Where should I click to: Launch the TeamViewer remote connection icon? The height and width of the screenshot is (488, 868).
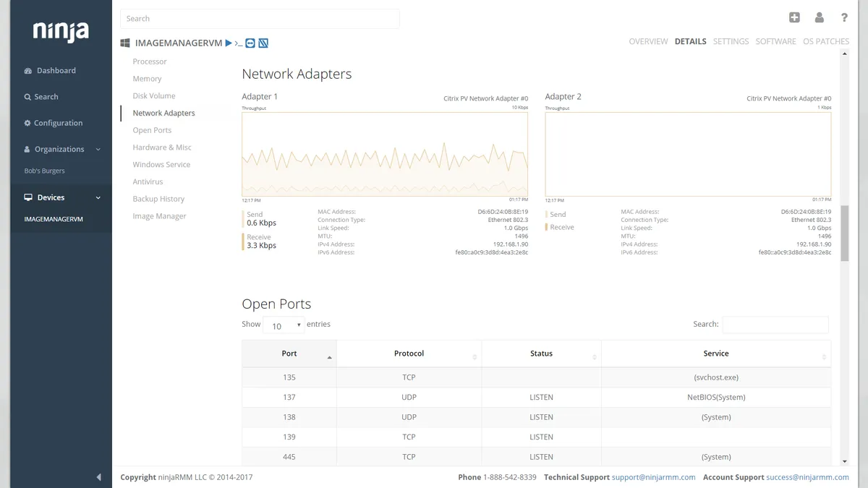pos(250,43)
